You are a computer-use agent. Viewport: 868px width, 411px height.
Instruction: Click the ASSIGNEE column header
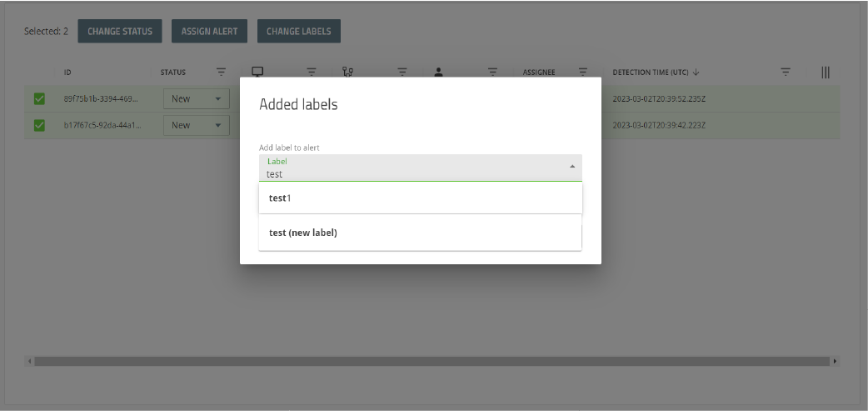[539, 73]
